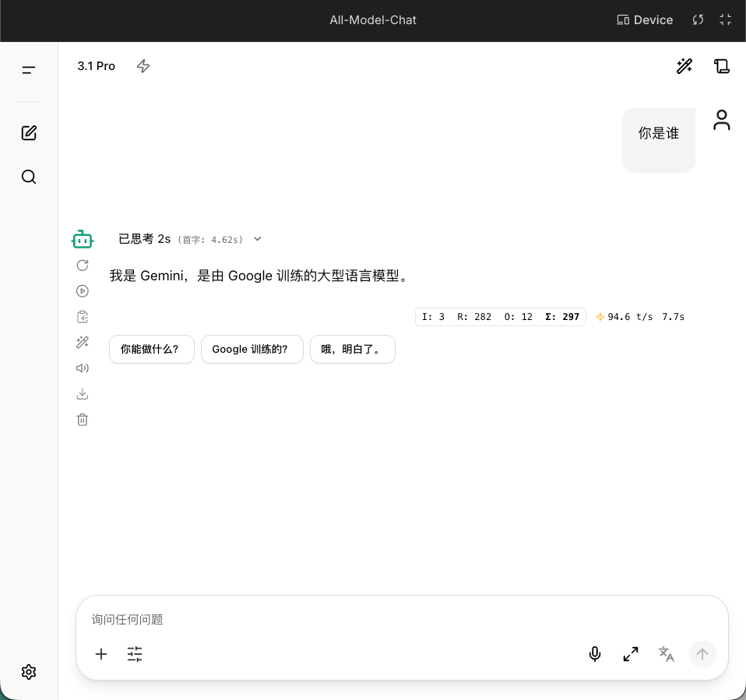Screen dimensions: 746x700
Task: Open chat search in sidebar
Action: point(29,177)
